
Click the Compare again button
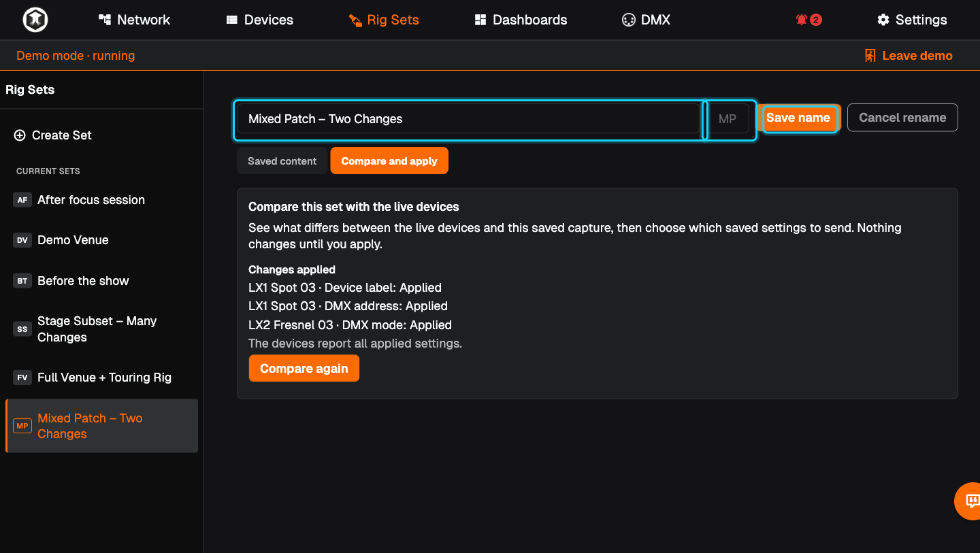coord(304,369)
